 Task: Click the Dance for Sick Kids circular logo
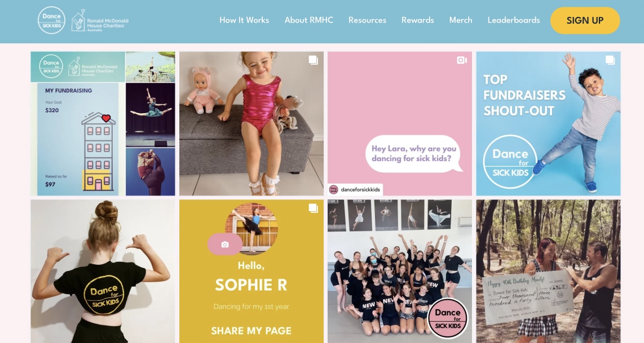[x=51, y=20]
